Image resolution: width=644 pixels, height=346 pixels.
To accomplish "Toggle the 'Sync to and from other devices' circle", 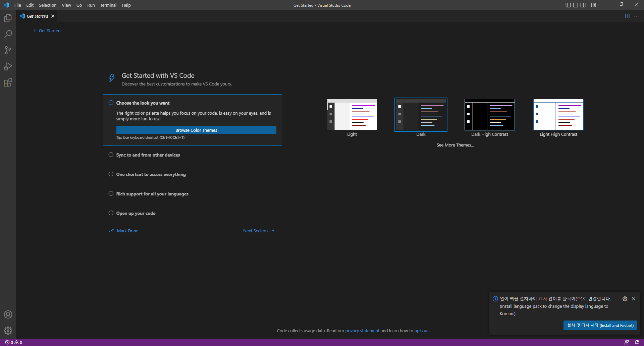I will click(x=111, y=155).
